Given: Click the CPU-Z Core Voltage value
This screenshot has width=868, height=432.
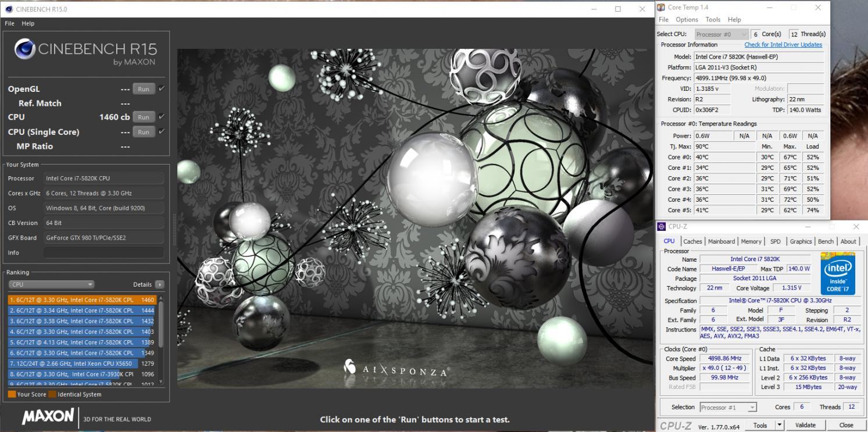Looking at the screenshot, I should pyautogui.click(x=792, y=288).
